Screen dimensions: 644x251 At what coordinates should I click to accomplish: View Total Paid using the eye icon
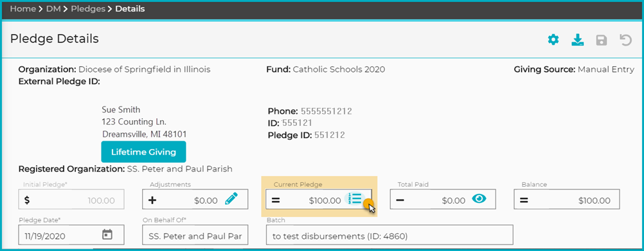[x=479, y=199]
